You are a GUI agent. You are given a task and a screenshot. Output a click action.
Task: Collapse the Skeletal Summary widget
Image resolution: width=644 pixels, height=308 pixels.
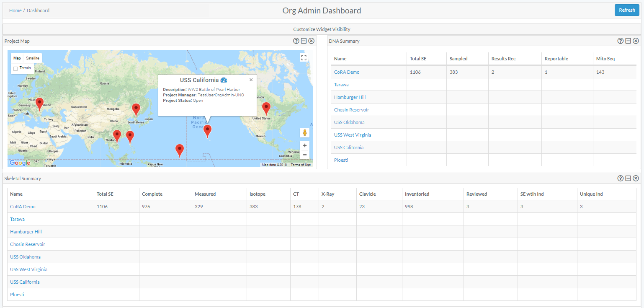coord(628,179)
